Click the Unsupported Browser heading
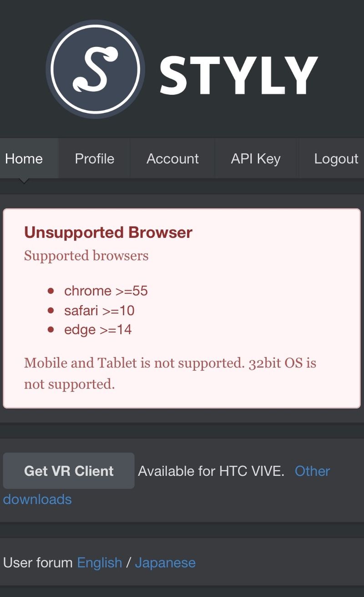This screenshot has width=364, height=597. coord(108,232)
